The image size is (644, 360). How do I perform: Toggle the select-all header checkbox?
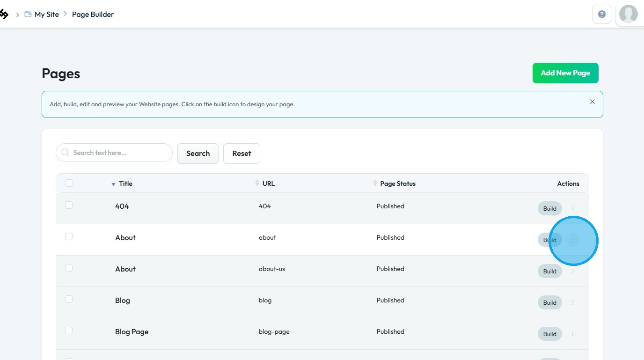coord(69,183)
